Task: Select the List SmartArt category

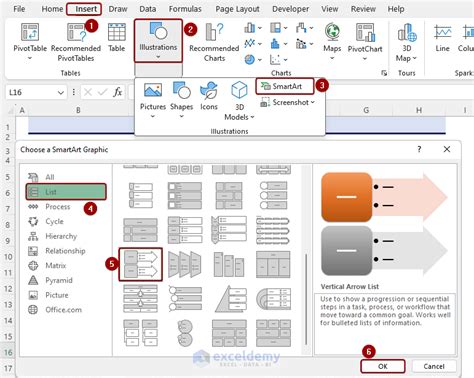Action: point(66,192)
